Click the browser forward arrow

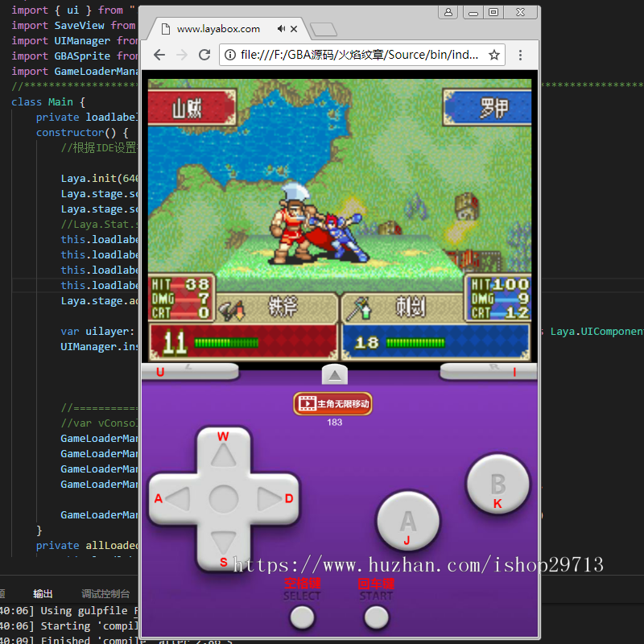pyautogui.click(x=182, y=55)
